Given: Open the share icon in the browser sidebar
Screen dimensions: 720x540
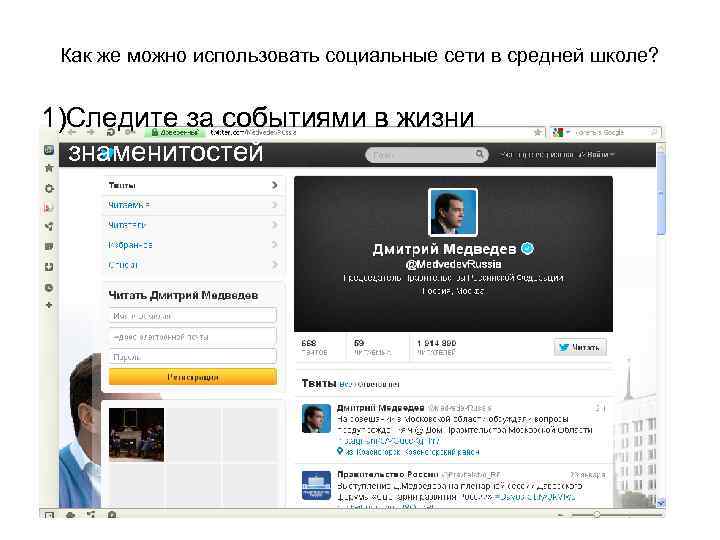Looking at the screenshot, I should 49,226.
